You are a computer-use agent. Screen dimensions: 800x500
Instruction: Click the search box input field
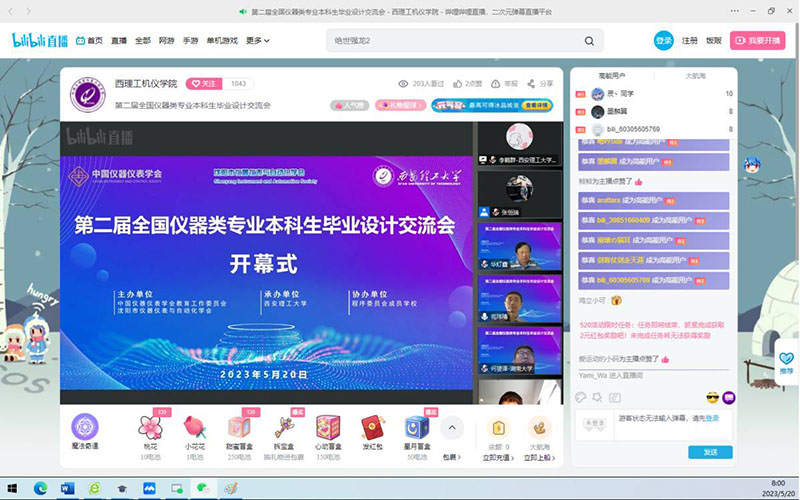(455, 40)
